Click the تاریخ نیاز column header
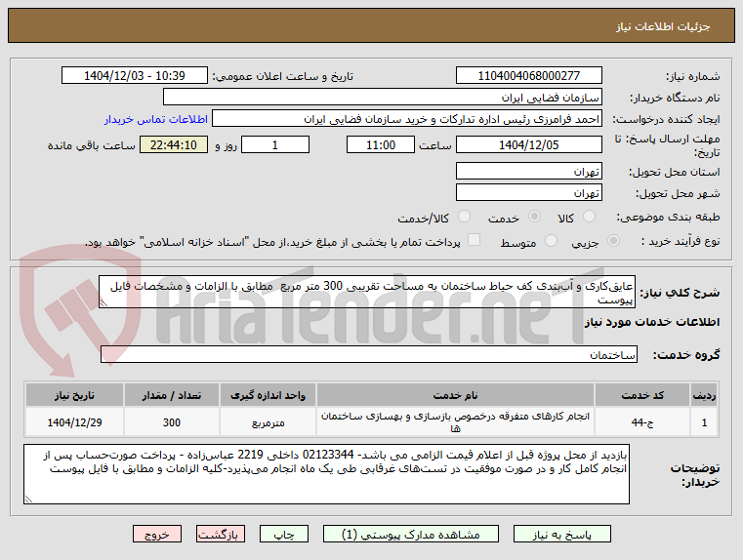 pyautogui.click(x=74, y=395)
